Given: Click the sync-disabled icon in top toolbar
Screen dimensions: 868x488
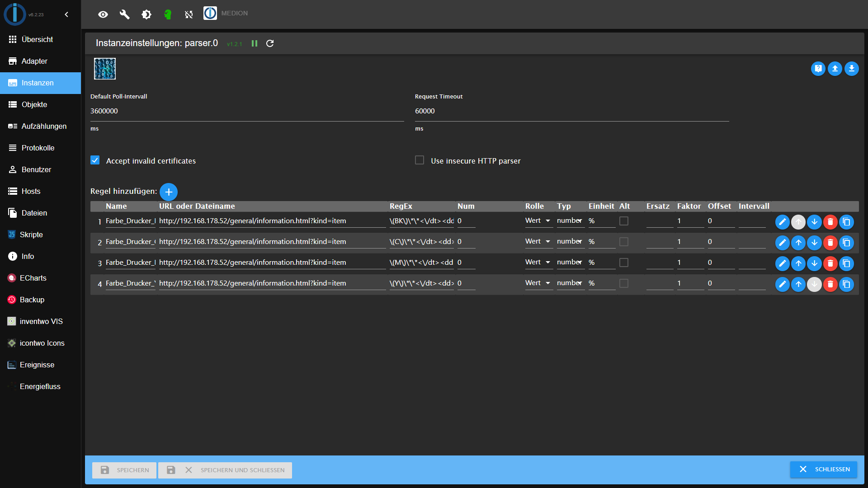Looking at the screenshot, I should pyautogui.click(x=189, y=14).
